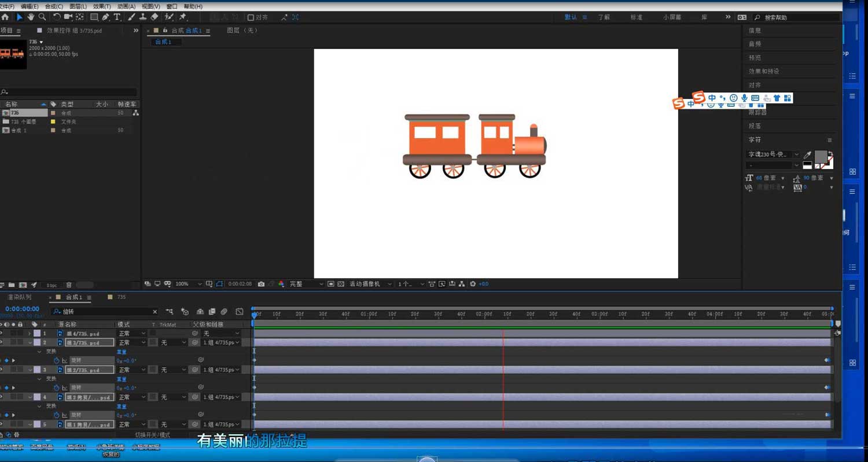This screenshot has width=868, height=462.
Task: Select the Zoom magnifier tool
Action: point(42,17)
